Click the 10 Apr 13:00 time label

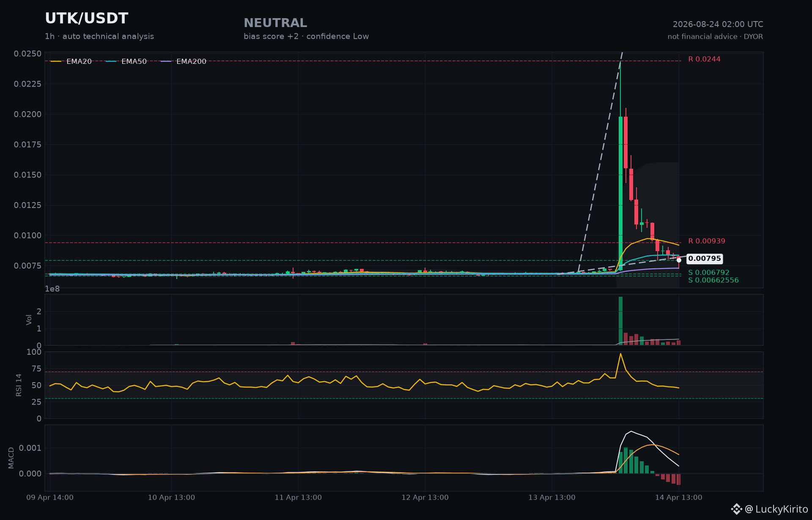pyautogui.click(x=171, y=498)
